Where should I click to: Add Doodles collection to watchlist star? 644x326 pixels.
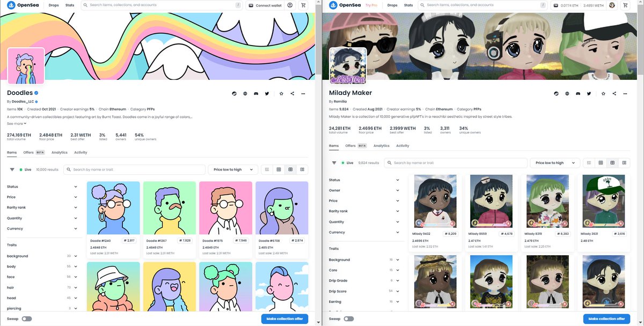tap(281, 93)
